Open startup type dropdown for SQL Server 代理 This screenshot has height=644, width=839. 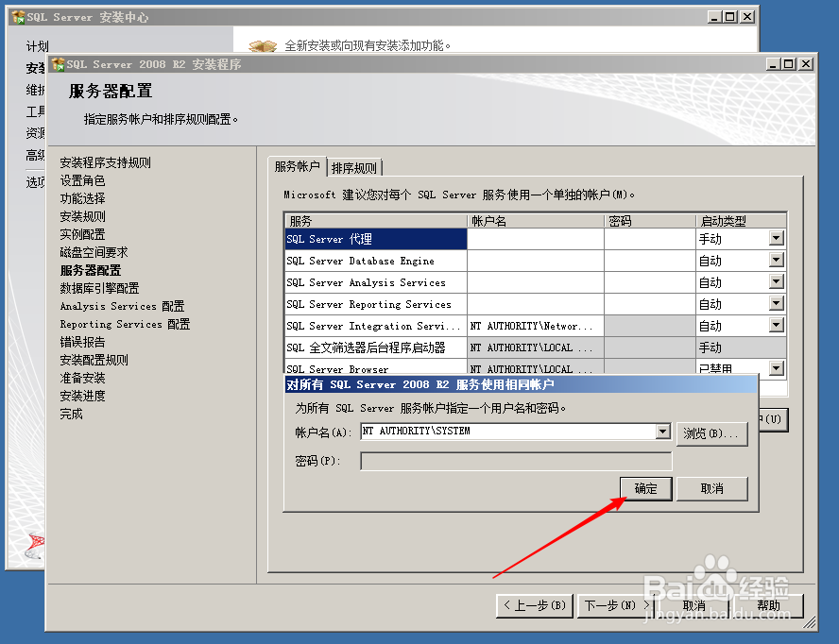776,238
